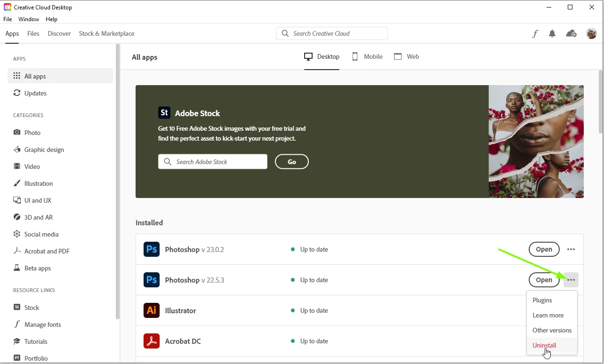Image resolution: width=604 pixels, height=364 pixels.
Task: Check cloud sync status icon
Action: 571,33
